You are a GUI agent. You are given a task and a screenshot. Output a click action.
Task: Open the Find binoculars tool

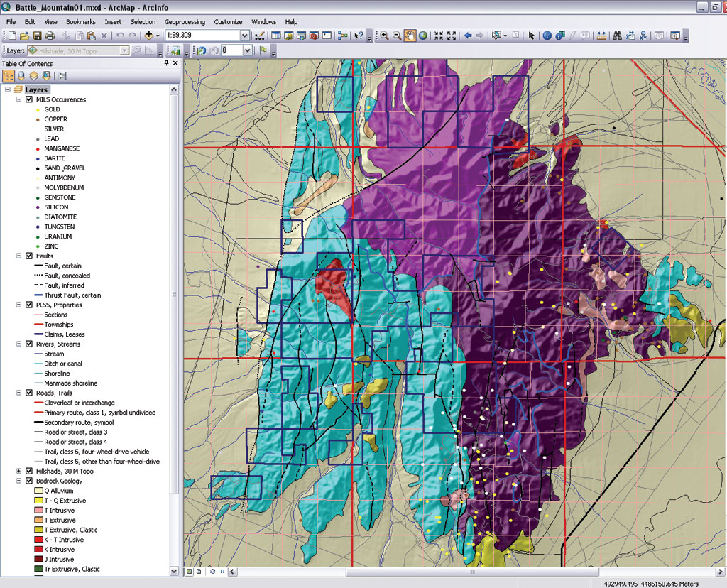click(x=617, y=36)
